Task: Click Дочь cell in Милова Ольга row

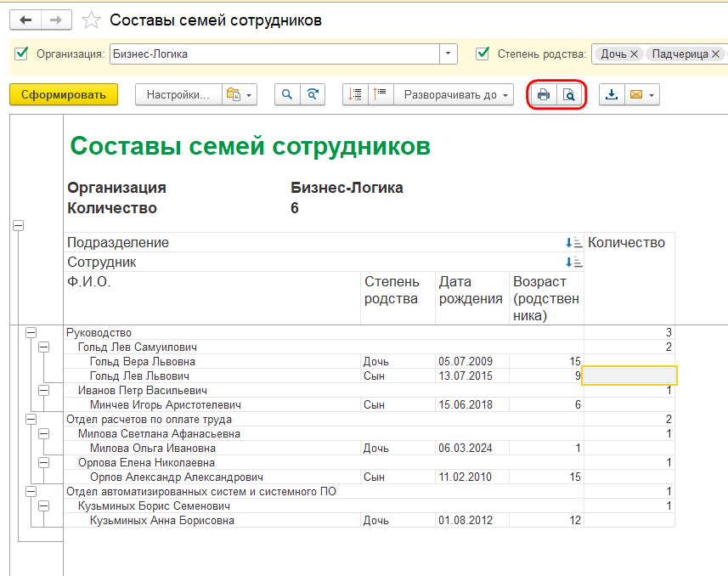Action: click(x=398, y=448)
